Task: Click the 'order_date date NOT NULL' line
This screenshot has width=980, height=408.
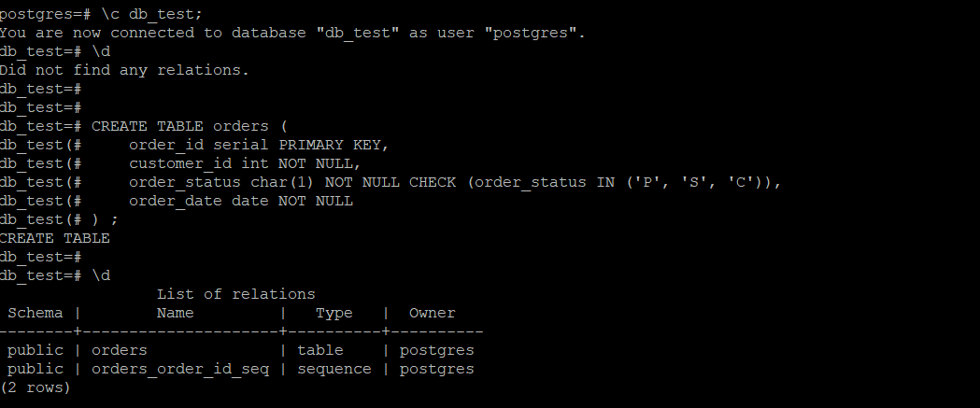Action: click(x=241, y=201)
